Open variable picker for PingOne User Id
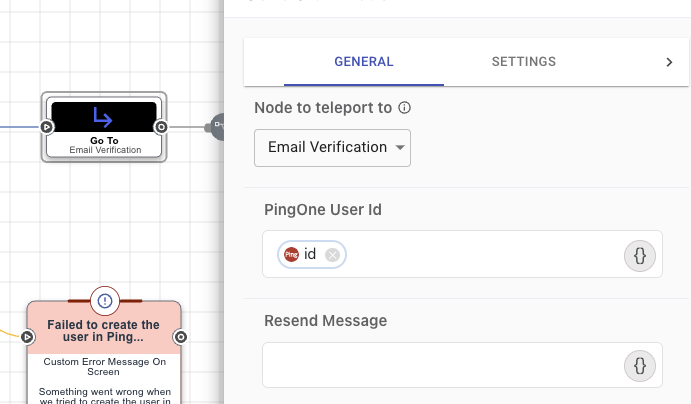 (x=640, y=256)
